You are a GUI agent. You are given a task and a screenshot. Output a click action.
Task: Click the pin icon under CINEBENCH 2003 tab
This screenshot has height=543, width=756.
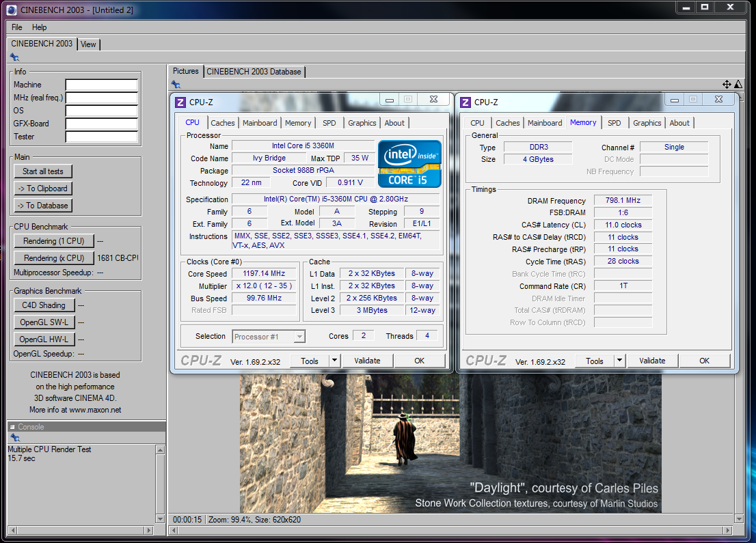click(14, 57)
